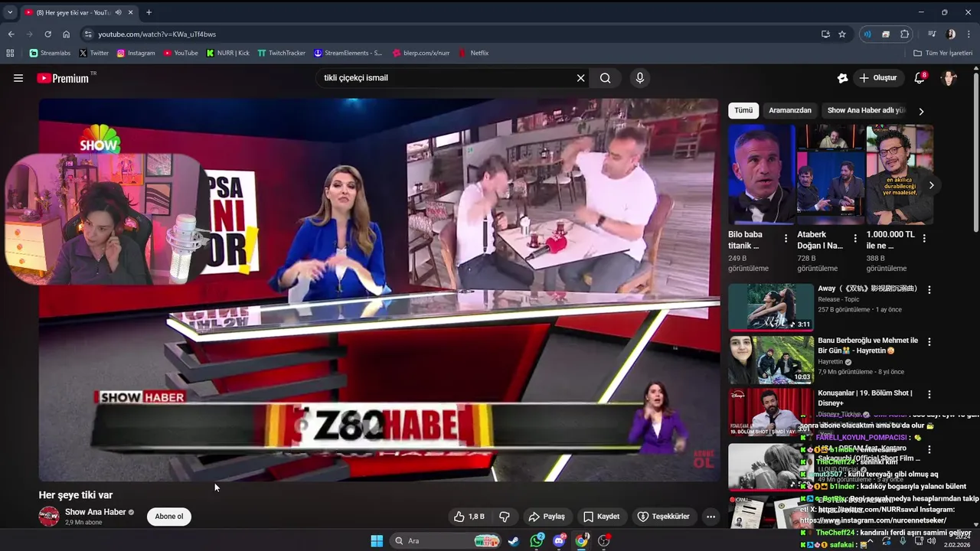Image resolution: width=980 pixels, height=551 pixels.
Task: Open options for the Konuşanlar video
Action: click(x=929, y=394)
